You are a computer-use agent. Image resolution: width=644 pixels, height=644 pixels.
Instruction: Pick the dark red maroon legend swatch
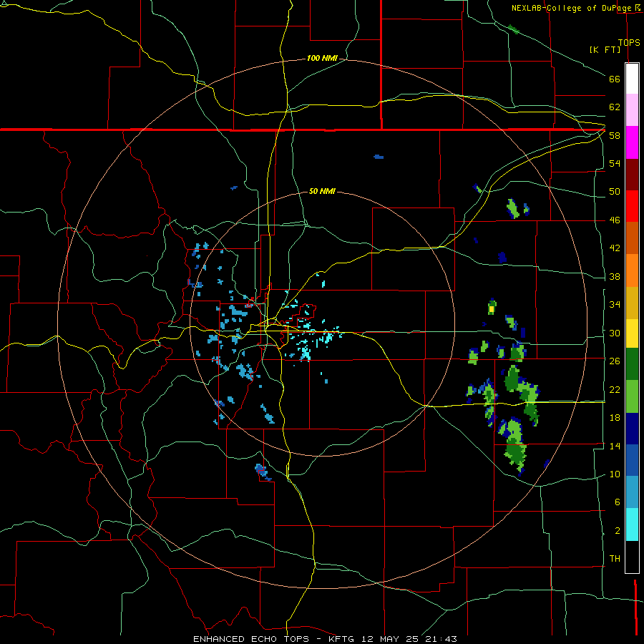pos(632,175)
